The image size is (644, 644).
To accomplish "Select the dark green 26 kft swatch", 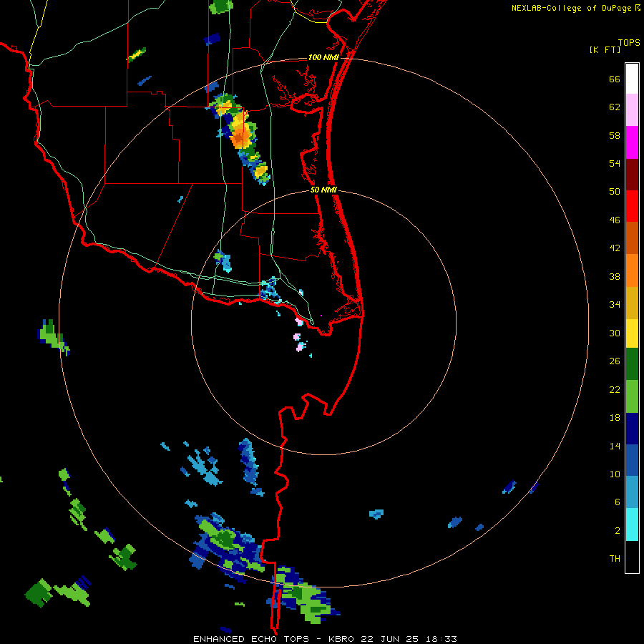I will (632, 364).
